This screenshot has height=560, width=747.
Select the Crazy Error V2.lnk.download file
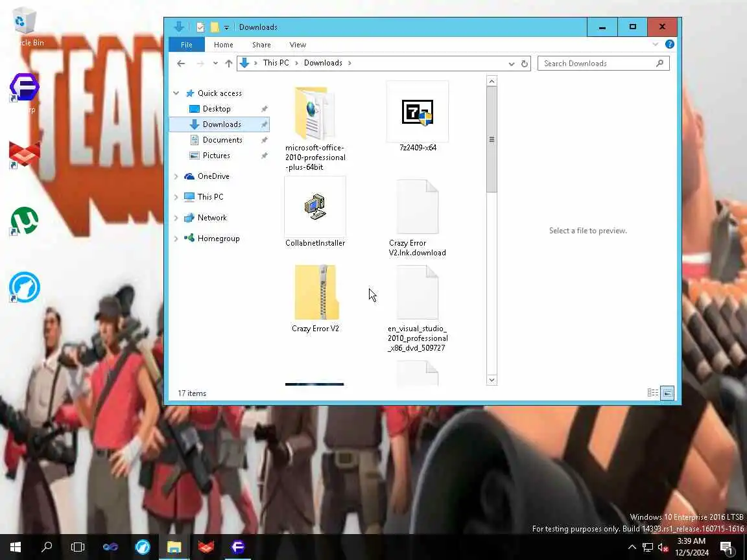pyautogui.click(x=418, y=218)
